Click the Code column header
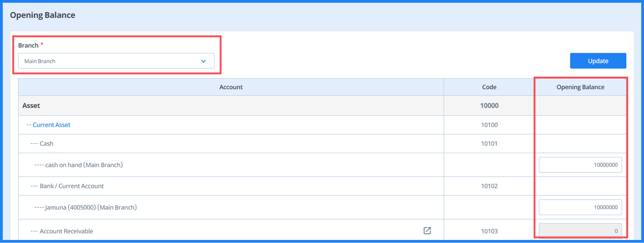 (489, 87)
